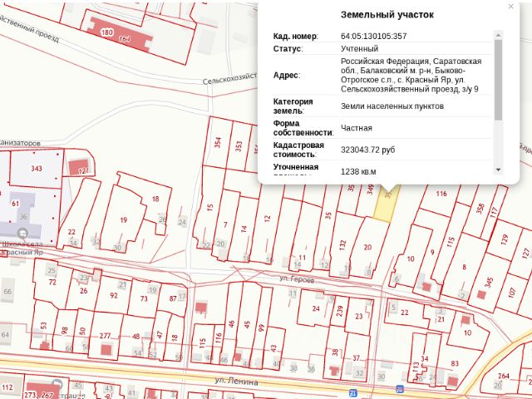Select parcel 92 on the map

(114, 295)
